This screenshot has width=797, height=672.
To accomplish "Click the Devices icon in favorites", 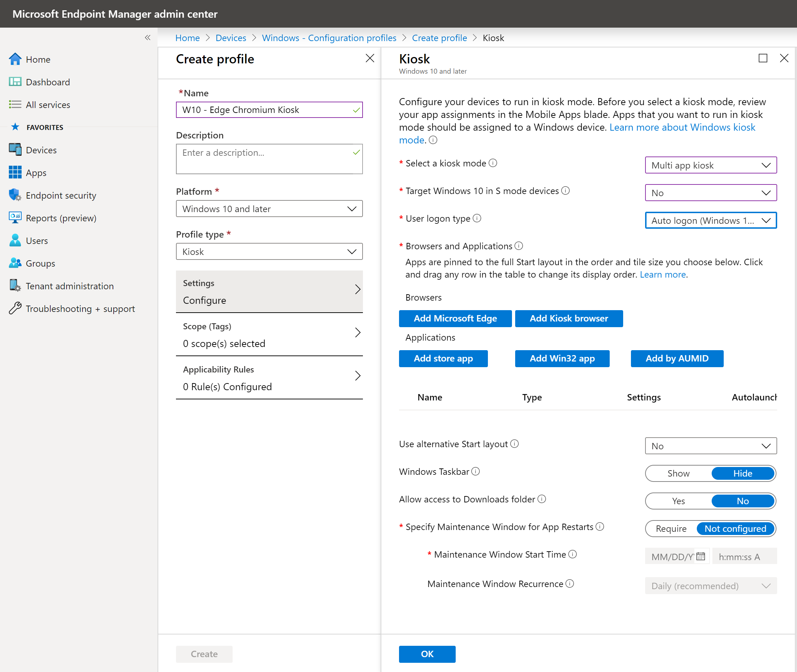I will tap(15, 150).
